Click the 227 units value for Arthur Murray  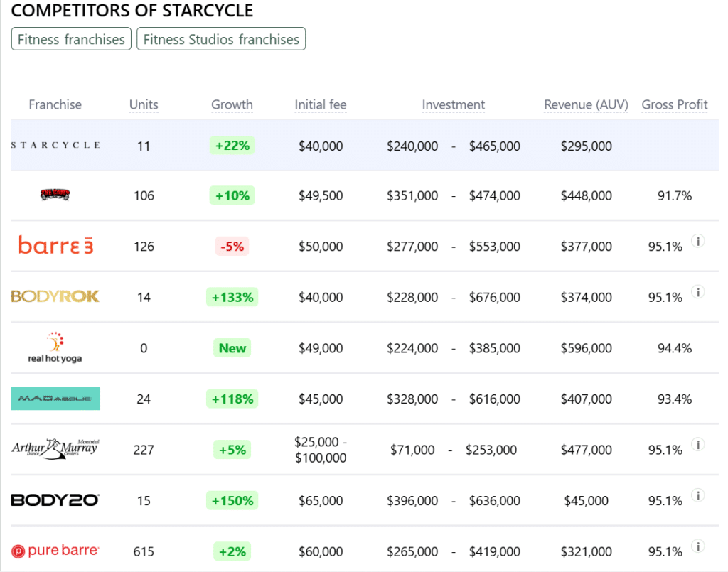144,450
